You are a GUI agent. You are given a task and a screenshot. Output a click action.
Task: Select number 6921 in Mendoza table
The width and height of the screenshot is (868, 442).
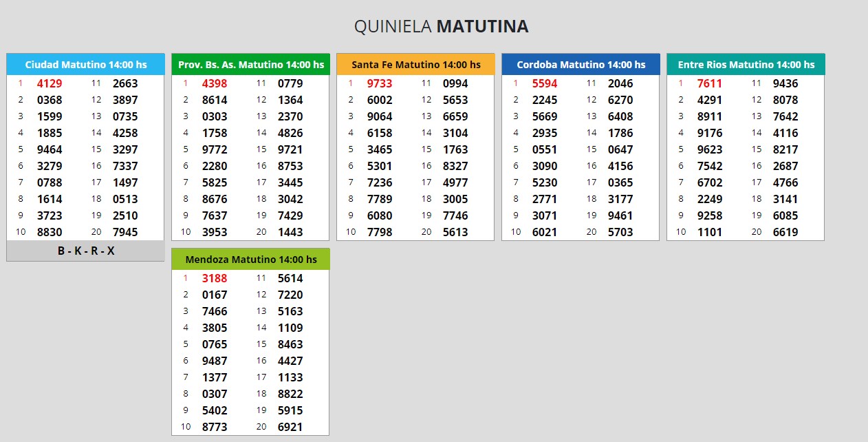point(290,427)
